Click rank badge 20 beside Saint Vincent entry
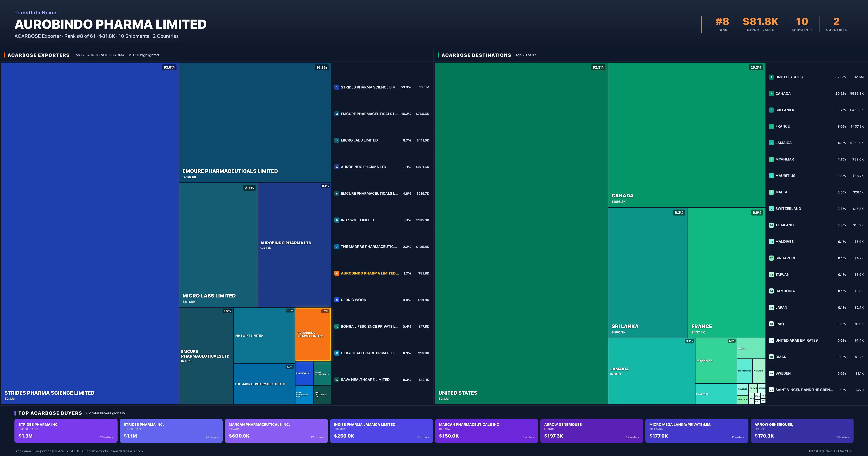 click(771, 390)
